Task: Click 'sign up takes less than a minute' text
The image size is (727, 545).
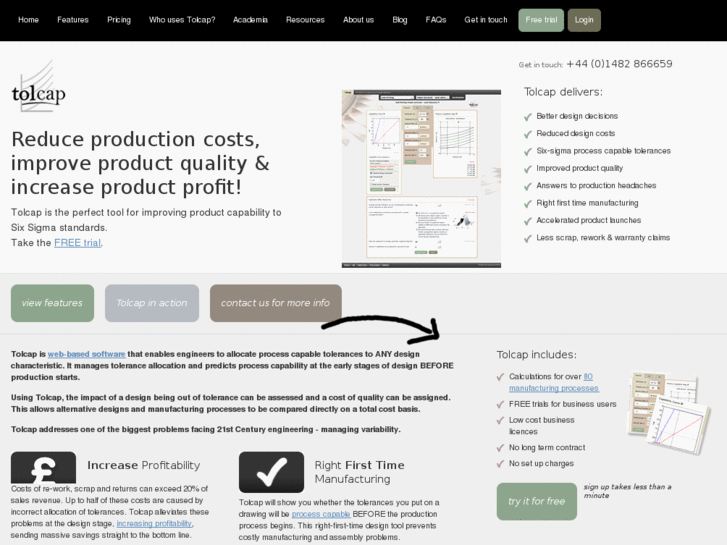Action: pos(627,491)
